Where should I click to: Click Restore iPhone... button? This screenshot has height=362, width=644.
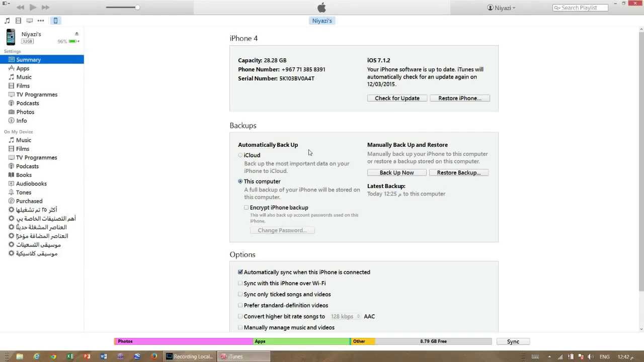coord(460,98)
